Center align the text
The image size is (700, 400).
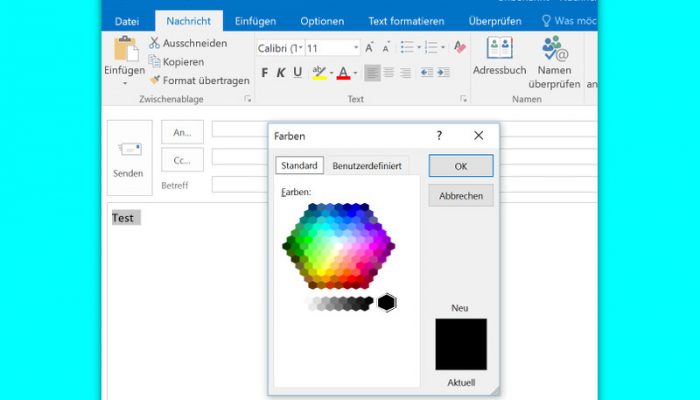pos(389,72)
